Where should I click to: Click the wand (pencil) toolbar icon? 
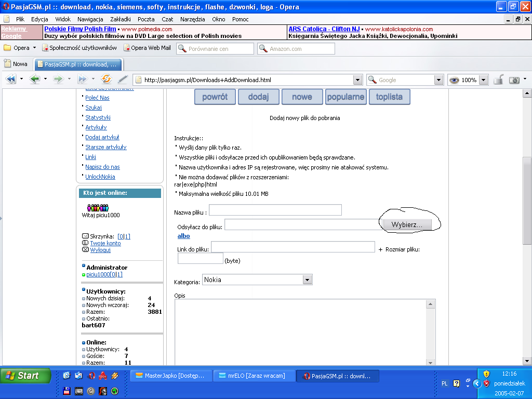click(x=123, y=79)
